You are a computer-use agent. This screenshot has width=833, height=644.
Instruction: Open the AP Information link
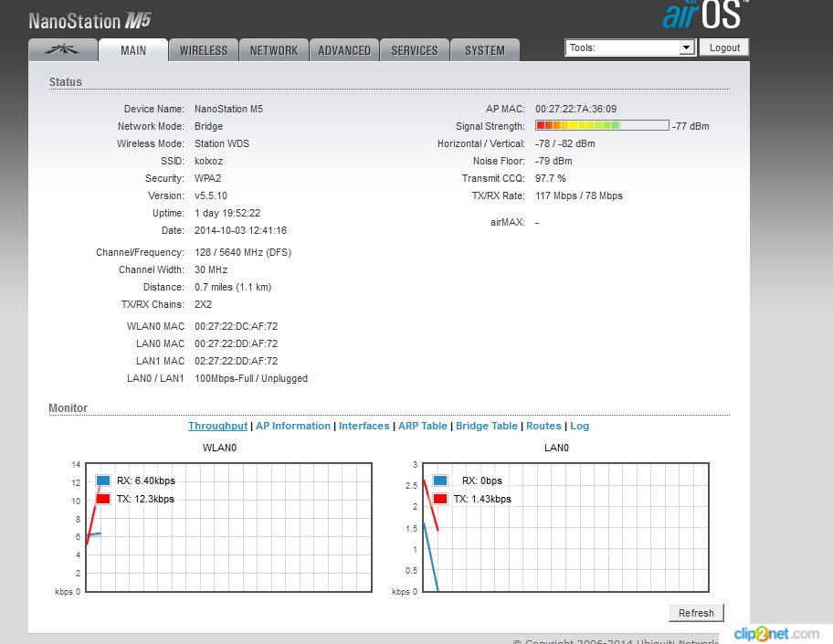pyautogui.click(x=292, y=426)
